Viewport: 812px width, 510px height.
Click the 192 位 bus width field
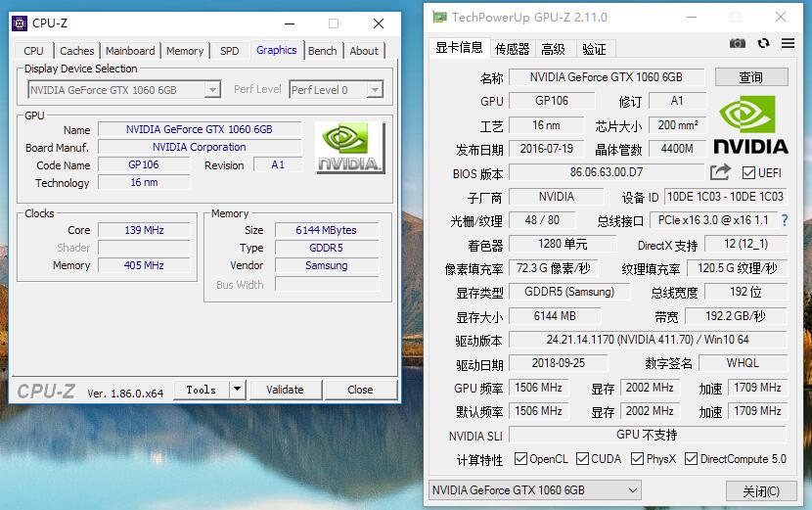click(745, 292)
